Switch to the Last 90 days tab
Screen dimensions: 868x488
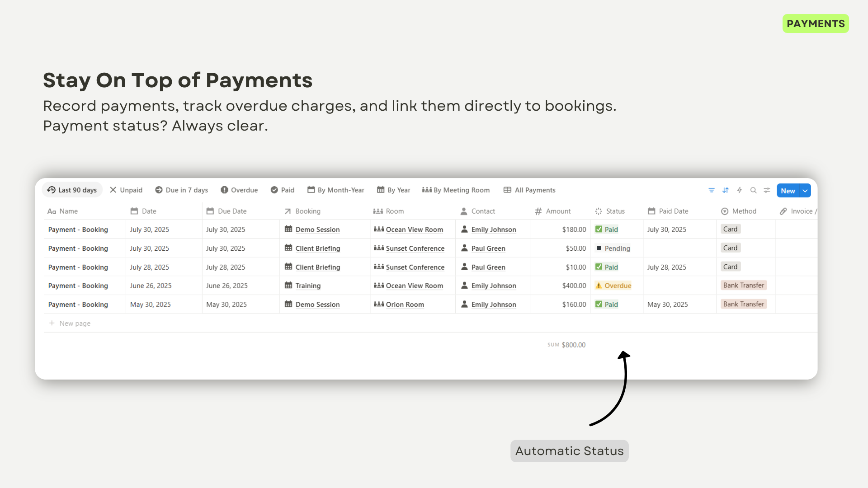tap(72, 190)
